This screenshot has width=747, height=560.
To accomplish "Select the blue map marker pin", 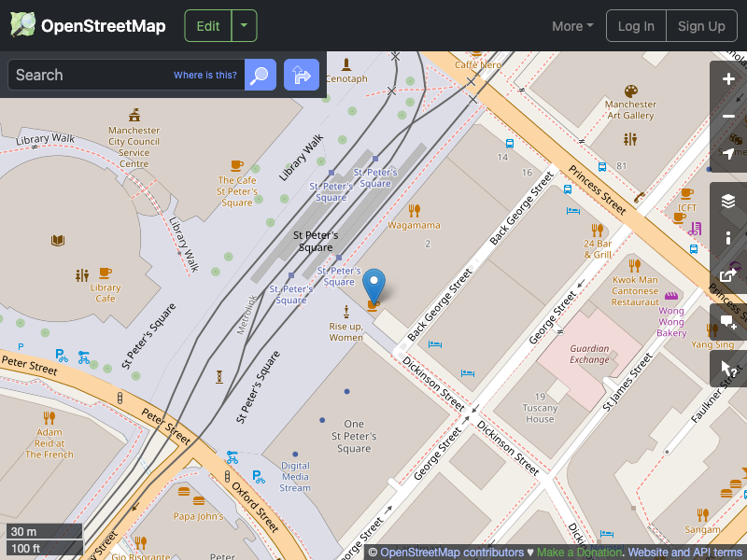I will (374, 283).
